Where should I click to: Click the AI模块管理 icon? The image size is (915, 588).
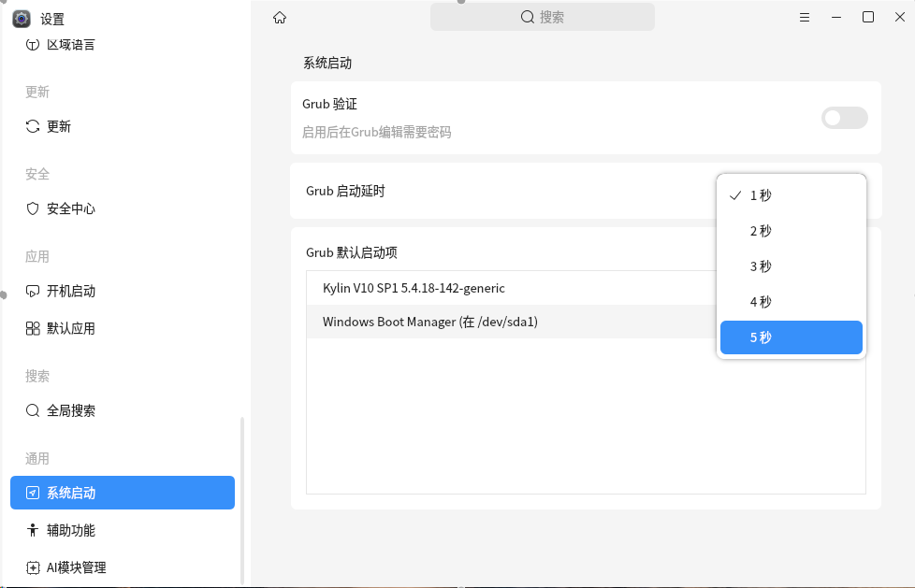click(33, 567)
